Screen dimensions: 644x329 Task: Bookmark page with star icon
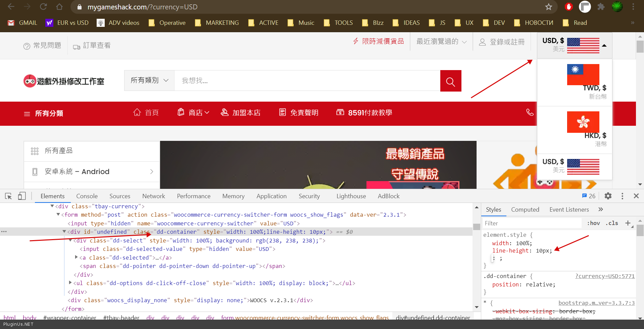tap(548, 7)
